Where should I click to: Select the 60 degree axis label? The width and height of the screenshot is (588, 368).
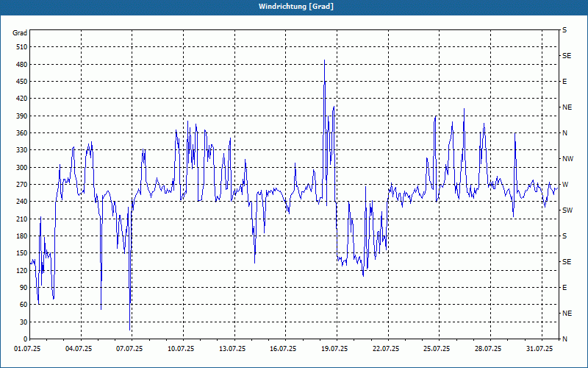[x=24, y=304]
